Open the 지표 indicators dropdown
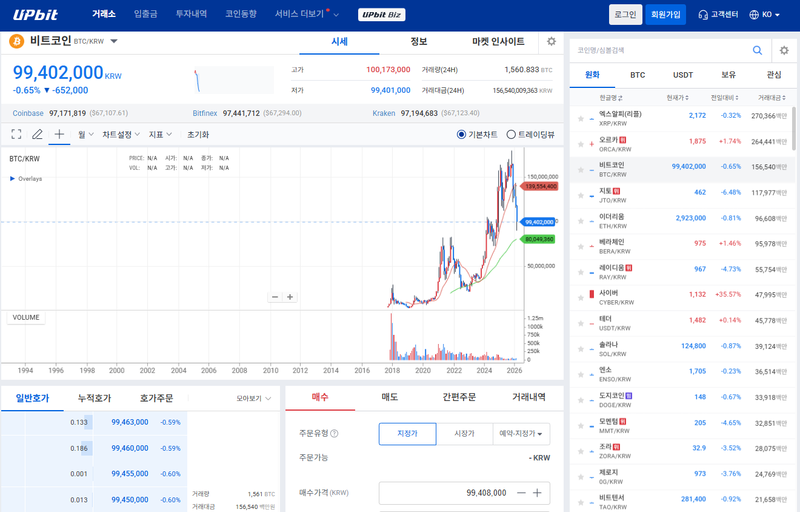 click(160, 134)
